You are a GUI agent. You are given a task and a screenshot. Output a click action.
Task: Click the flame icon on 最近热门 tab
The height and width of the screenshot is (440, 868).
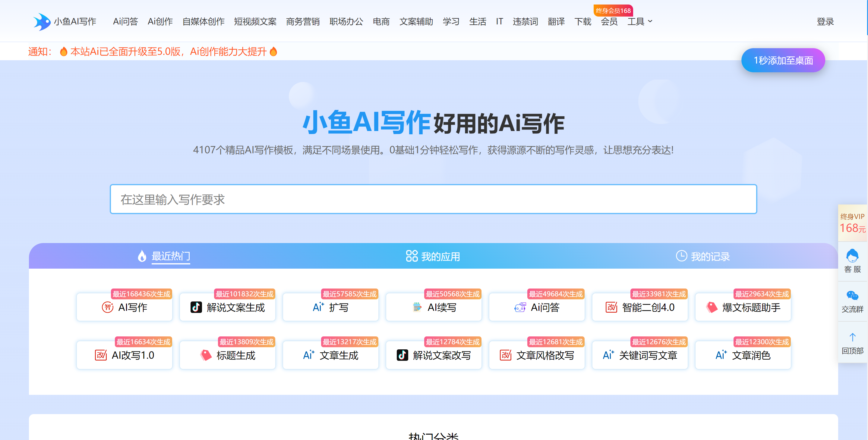142,256
